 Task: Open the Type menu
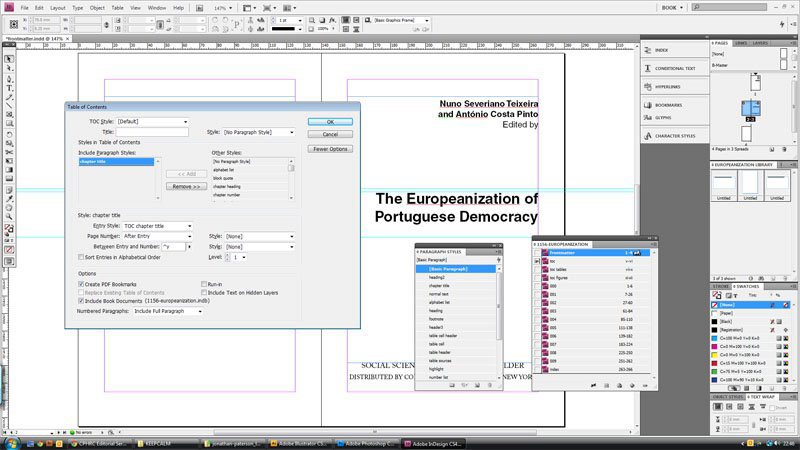click(x=78, y=8)
